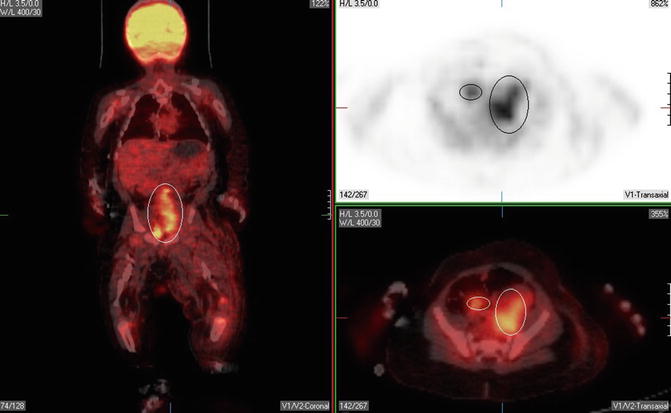The width and height of the screenshot is (671, 413).
Task: Click the large ROI ellipse in grayscale transaxial view
Action: click(509, 104)
